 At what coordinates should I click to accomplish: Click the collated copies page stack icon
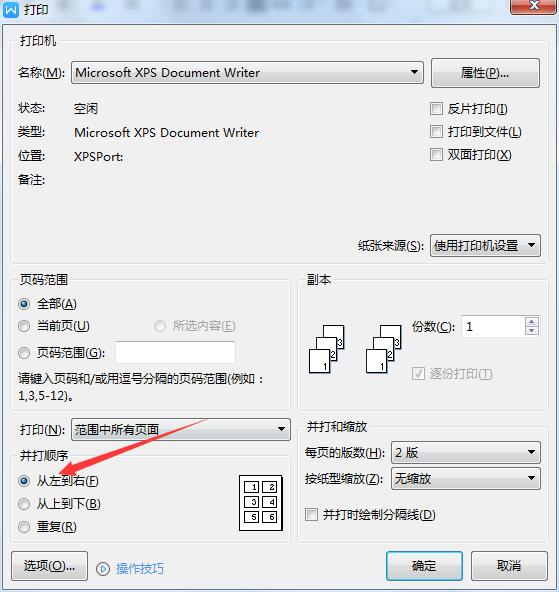326,349
